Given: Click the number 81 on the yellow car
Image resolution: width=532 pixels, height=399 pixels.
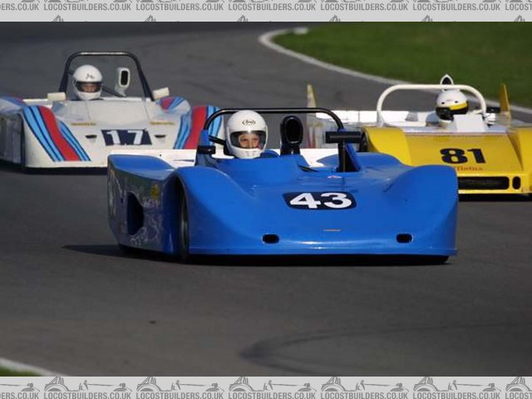Looking at the screenshot, I should (462, 155).
